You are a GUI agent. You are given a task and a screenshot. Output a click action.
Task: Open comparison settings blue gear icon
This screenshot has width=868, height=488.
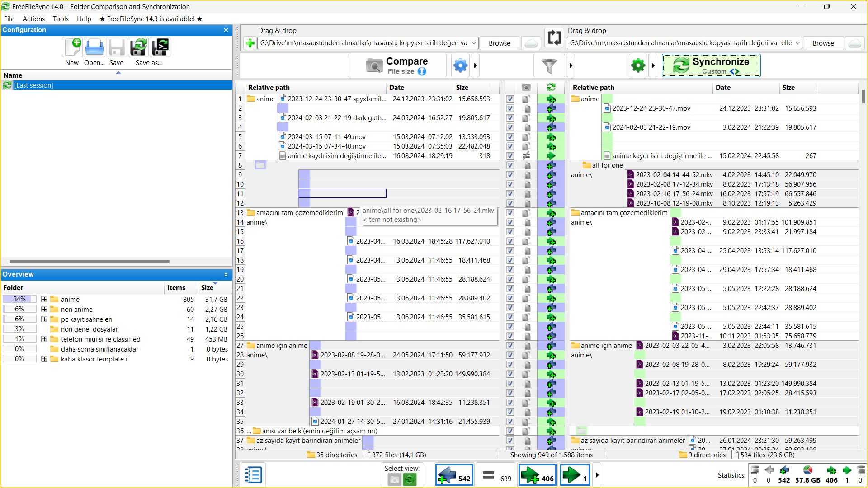460,66
